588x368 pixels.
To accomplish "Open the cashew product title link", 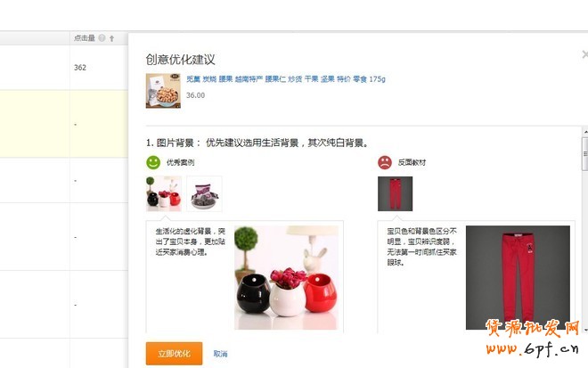I will click(x=286, y=78).
